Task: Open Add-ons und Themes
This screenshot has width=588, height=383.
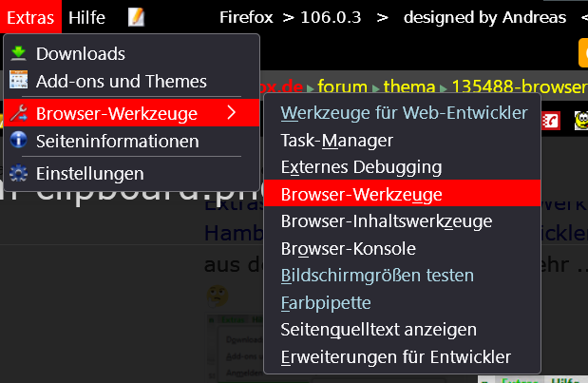Action: [131, 81]
